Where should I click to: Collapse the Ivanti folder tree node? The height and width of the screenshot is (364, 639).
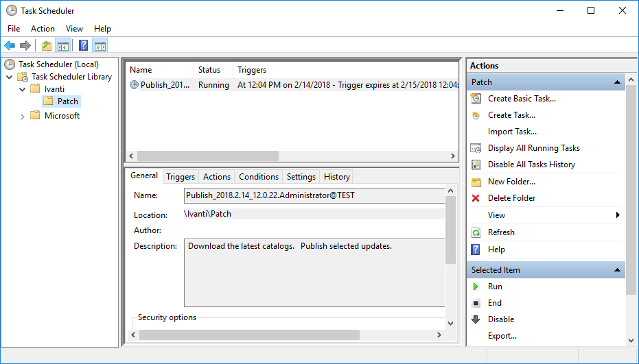tap(23, 89)
